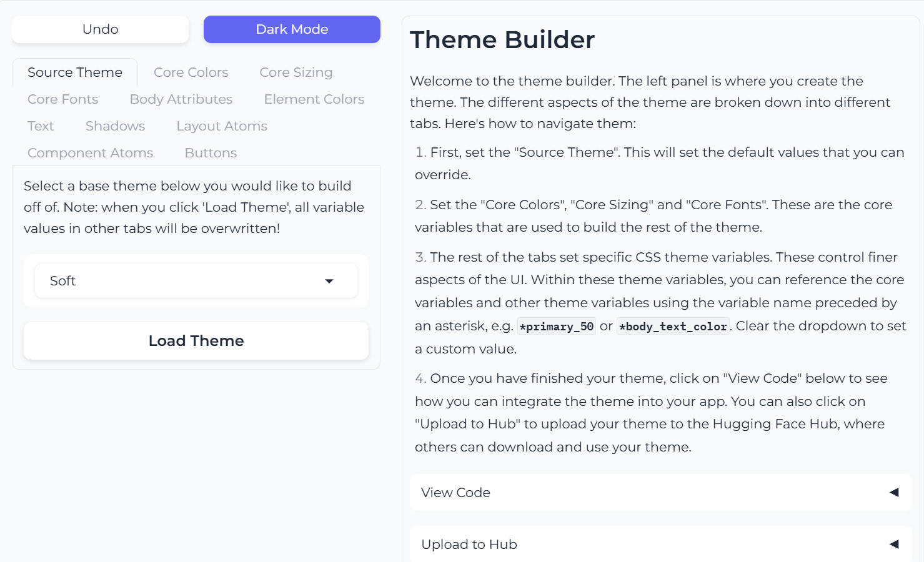
Task: Click the Undo button
Action: (x=100, y=29)
